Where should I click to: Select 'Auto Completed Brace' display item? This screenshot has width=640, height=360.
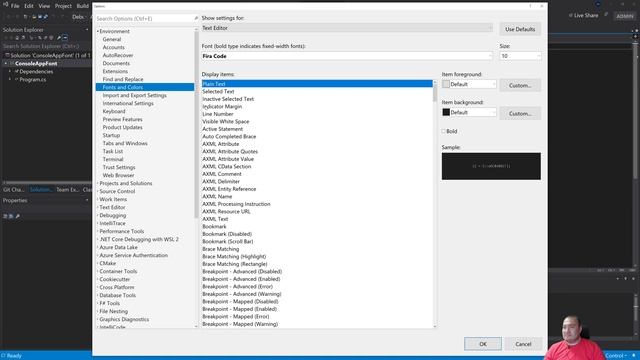317,136
